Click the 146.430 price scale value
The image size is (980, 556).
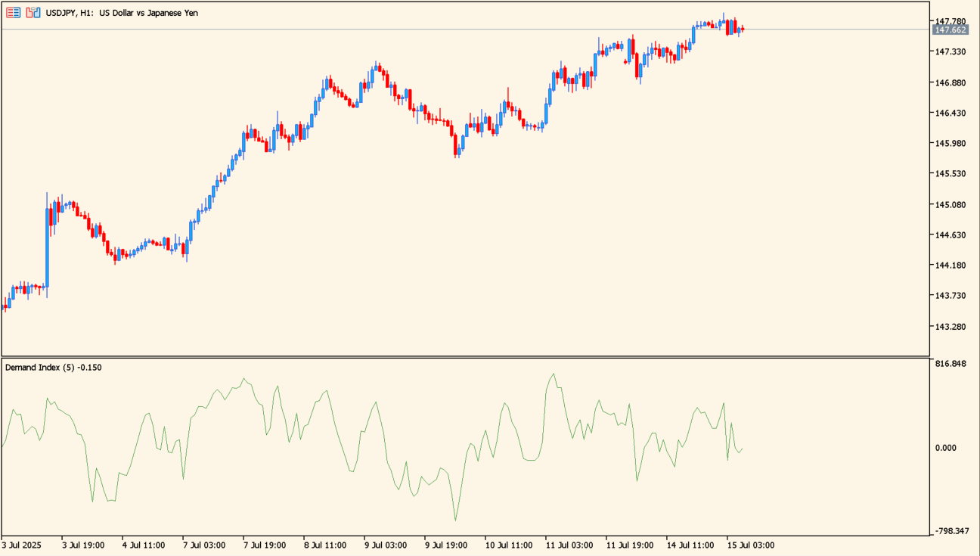[951, 113]
